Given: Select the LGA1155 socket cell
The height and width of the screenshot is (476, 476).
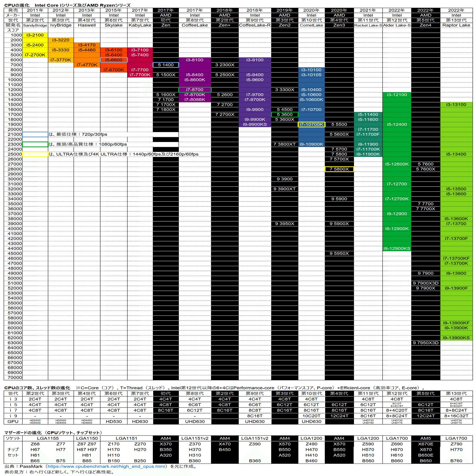Looking at the screenshot, I should [x=48, y=438].
